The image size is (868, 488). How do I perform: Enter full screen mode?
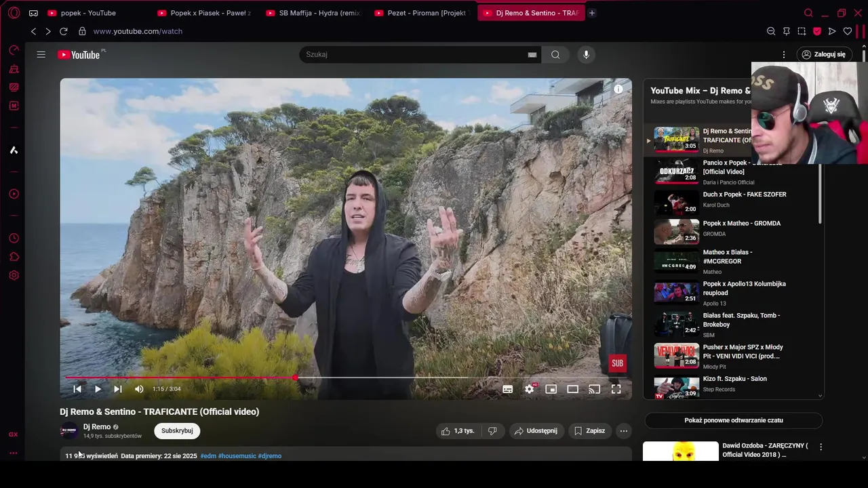coord(616,389)
